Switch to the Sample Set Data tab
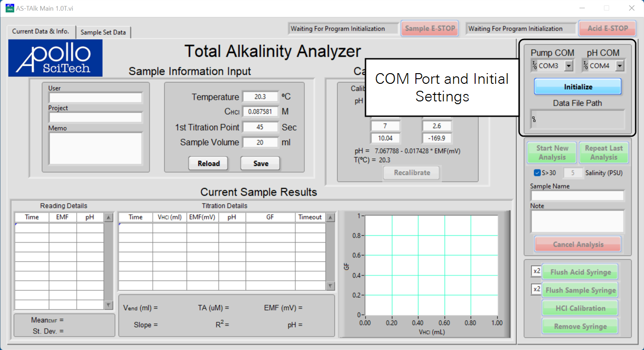644x350 pixels. click(x=103, y=32)
